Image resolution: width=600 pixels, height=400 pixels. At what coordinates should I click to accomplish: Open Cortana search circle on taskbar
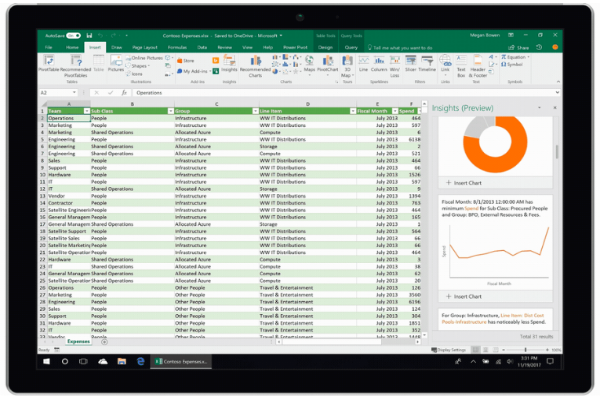click(x=65, y=361)
